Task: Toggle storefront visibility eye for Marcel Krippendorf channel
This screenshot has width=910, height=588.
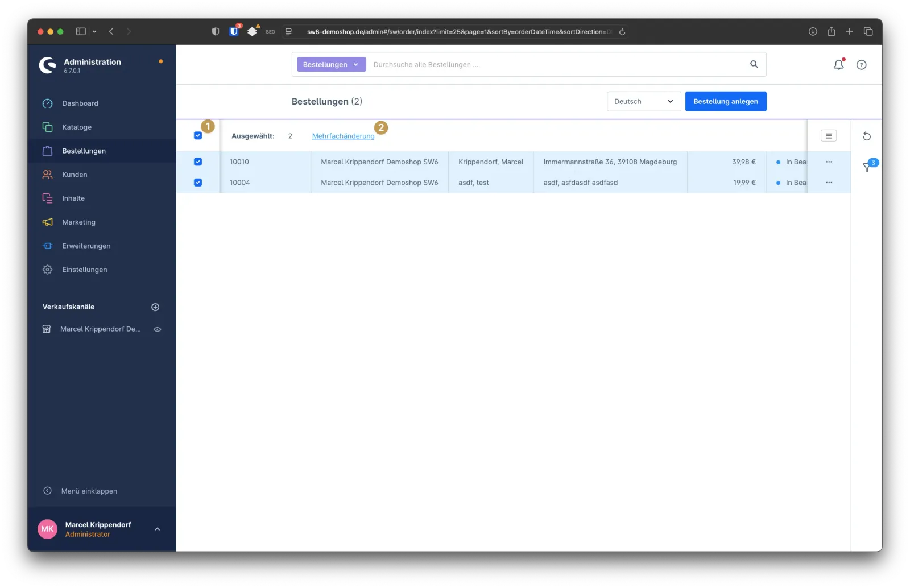Action: click(x=158, y=329)
